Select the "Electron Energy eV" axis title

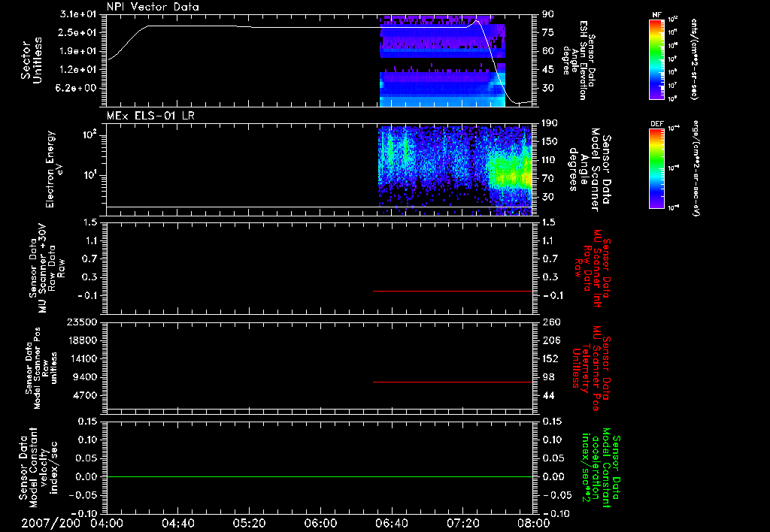pos(53,169)
